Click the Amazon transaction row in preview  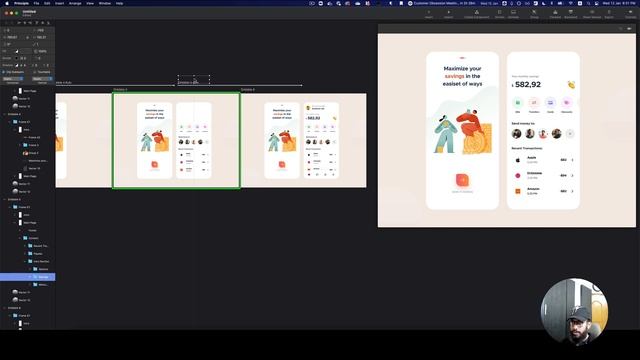coord(543,191)
